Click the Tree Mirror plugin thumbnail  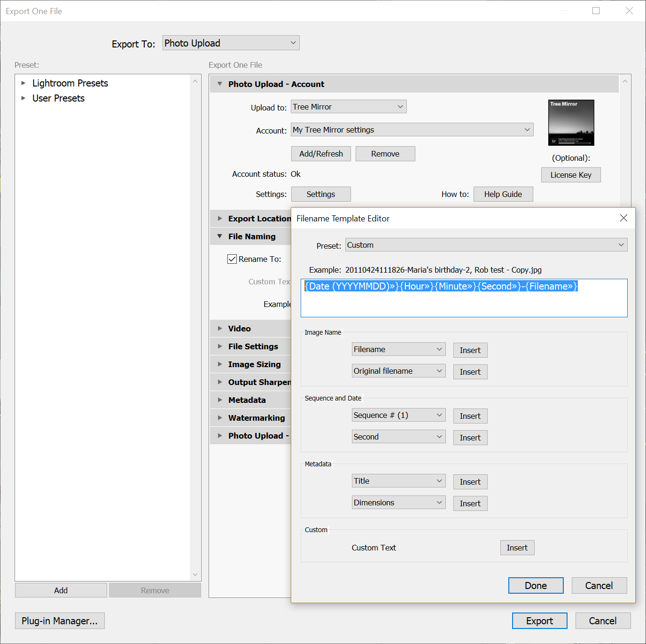pos(571,123)
